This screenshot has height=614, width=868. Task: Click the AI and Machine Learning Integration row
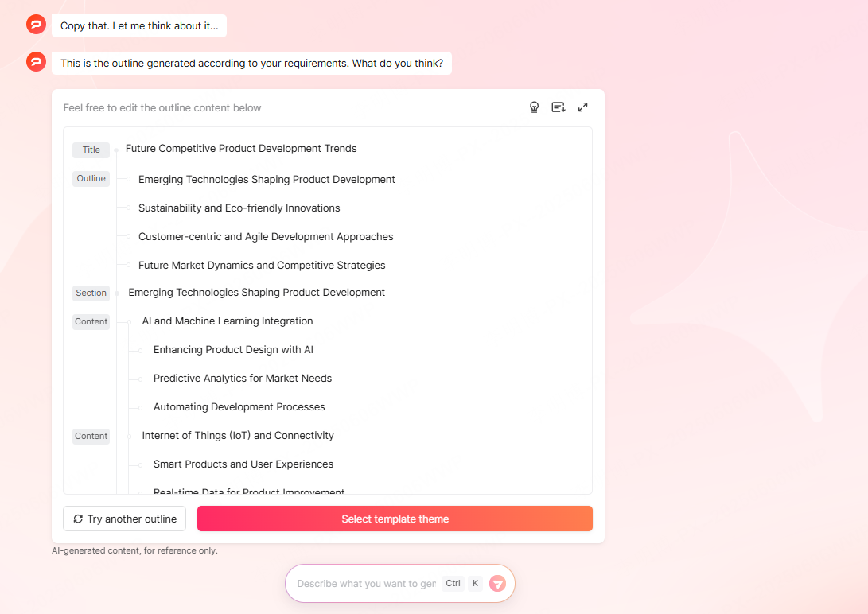point(228,321)
